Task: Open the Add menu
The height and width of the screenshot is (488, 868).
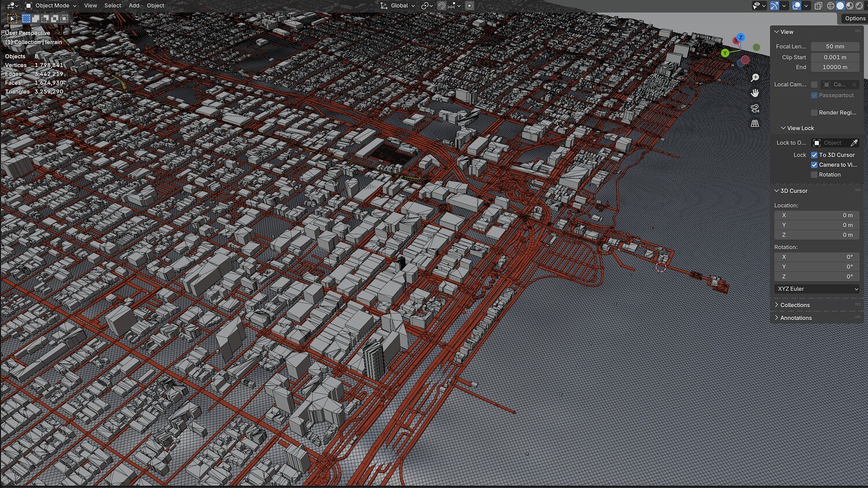Action: pyautogui.click(x=134, y=6)
